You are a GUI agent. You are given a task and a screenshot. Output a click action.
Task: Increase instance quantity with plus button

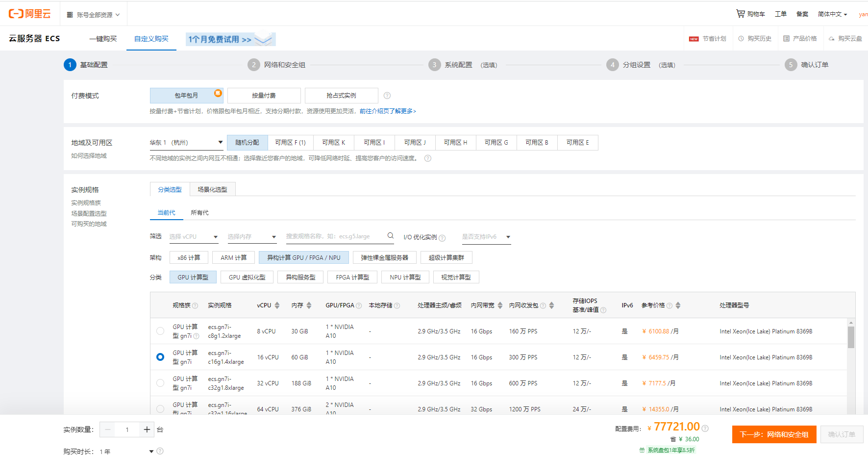(x=147, y=430)
